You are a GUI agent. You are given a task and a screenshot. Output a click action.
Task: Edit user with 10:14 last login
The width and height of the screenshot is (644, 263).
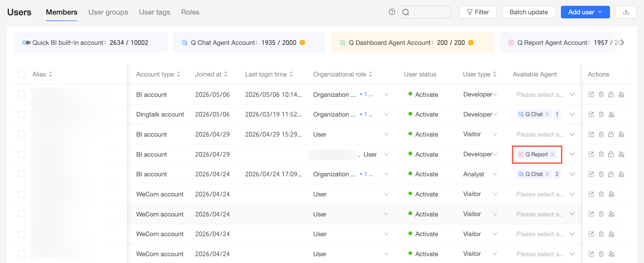tap(591, 94)
